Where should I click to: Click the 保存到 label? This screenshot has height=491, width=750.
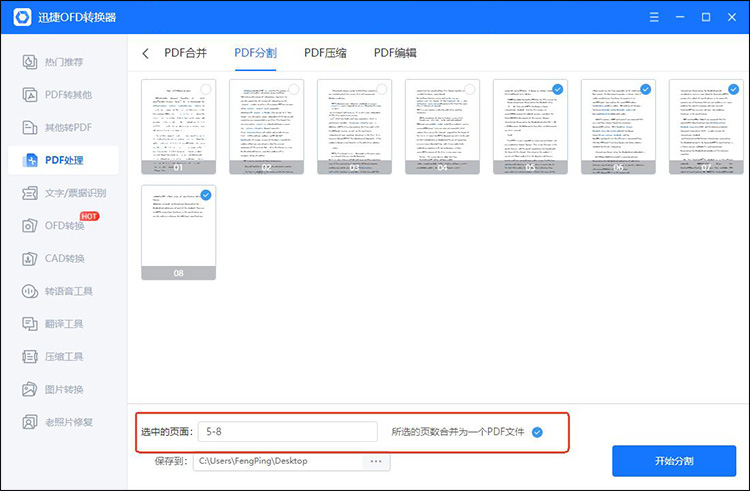click(x=171, y=461)
